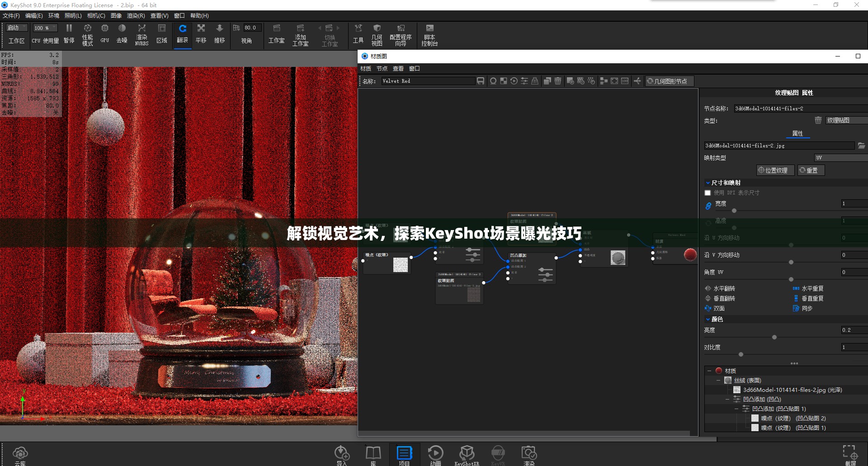Collapse 凹凸添加 (凹凸贴图 1) tree node
Viewport: 868px width, 466px height.
coord(736,409)
